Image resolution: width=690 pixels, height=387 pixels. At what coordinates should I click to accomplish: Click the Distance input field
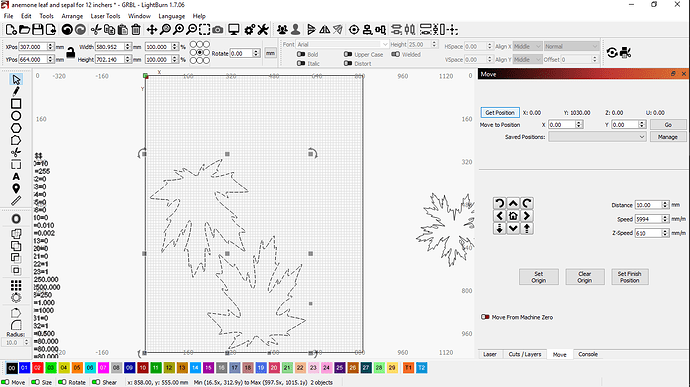click(649, 205)
